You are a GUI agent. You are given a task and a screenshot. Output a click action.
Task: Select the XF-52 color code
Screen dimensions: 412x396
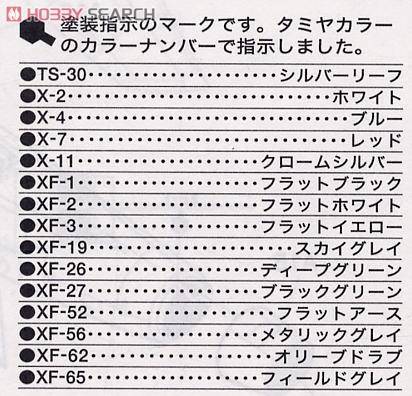[x=62, y=312]
